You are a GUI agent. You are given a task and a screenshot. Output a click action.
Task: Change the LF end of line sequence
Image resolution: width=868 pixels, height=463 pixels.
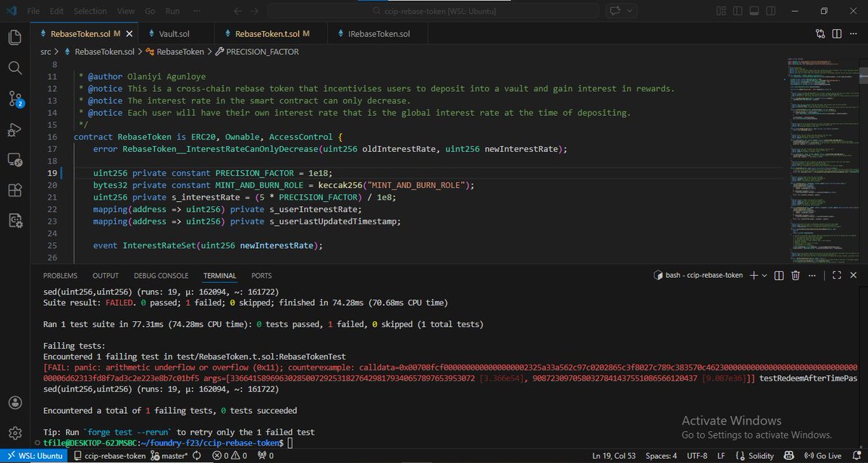click(722, 456)
